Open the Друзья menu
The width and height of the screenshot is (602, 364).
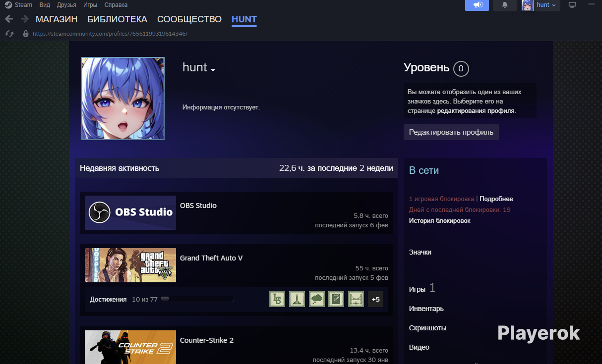coord(66,5)
